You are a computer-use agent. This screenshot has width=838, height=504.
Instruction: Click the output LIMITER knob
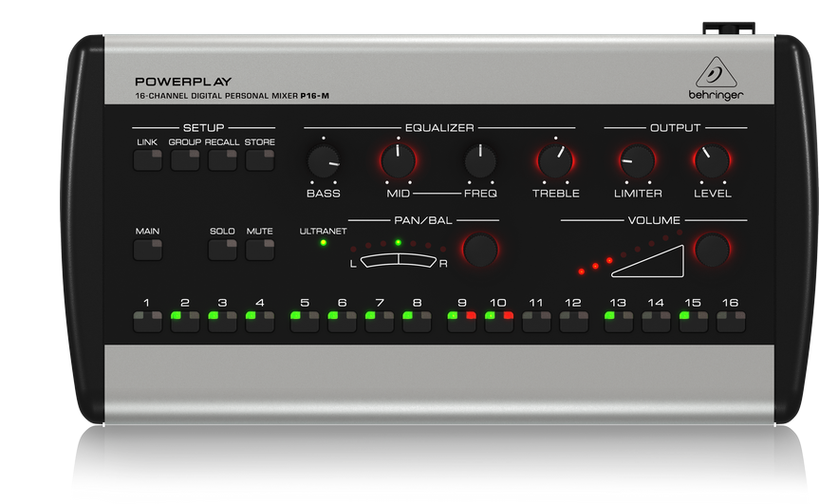tap(637, 162)
